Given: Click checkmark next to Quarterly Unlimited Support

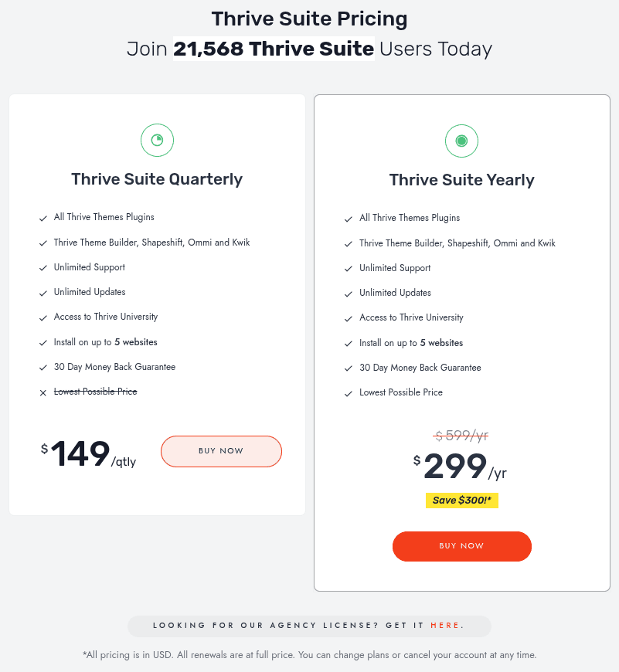Looking at the screenshot, I should click(43, 268).
